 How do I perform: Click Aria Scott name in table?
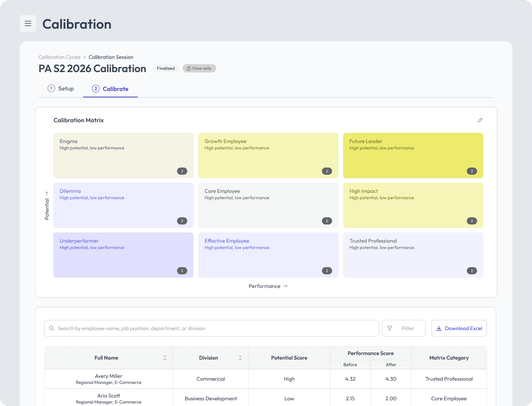pyautogui.click(x=109, y=396)
